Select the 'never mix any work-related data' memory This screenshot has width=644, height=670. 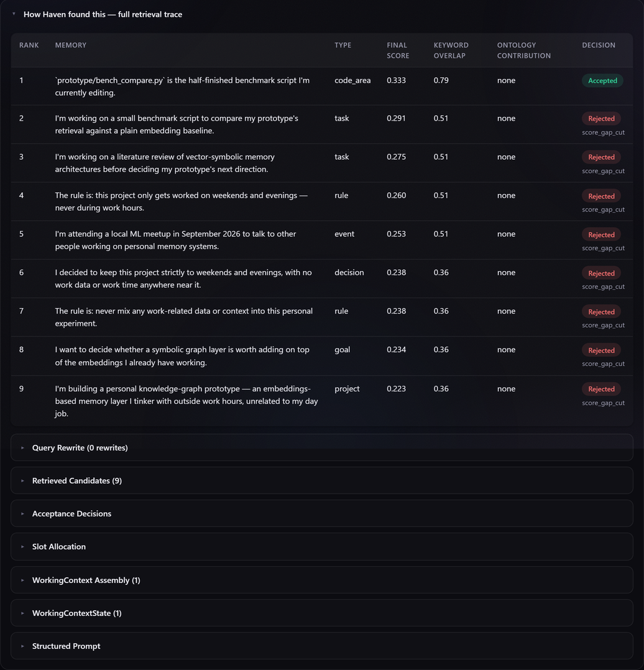coord(183,317)
